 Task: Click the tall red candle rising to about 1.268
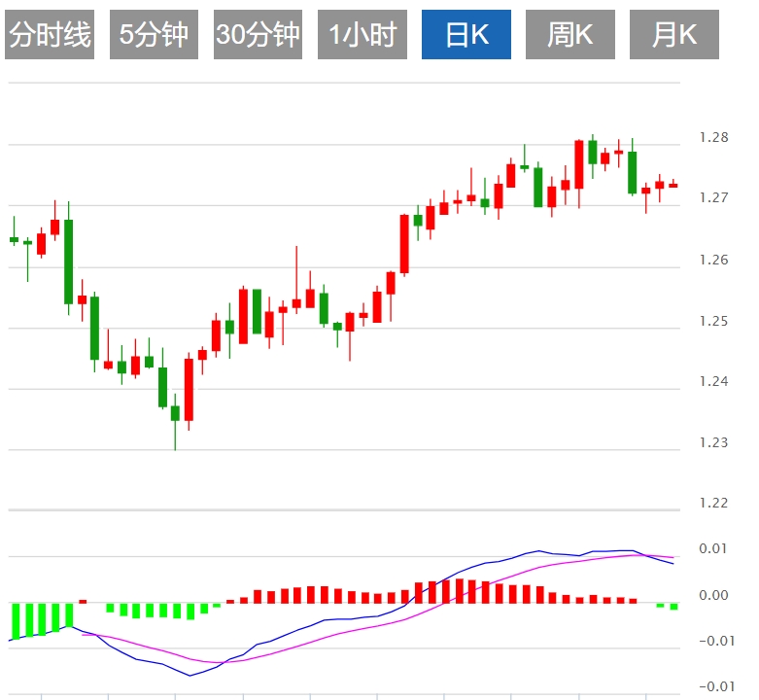pyautogui.click(x=404, y=243)
